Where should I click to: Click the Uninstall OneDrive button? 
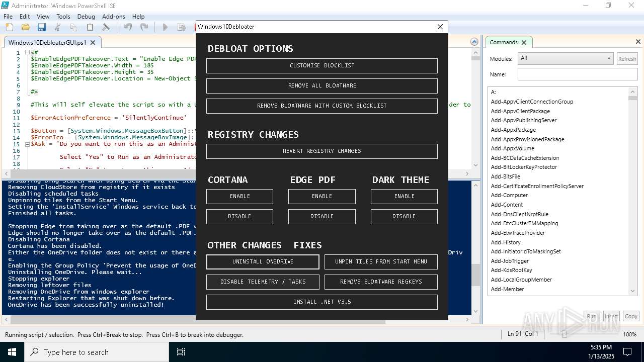pyautogui.click(x=263, y=262)
